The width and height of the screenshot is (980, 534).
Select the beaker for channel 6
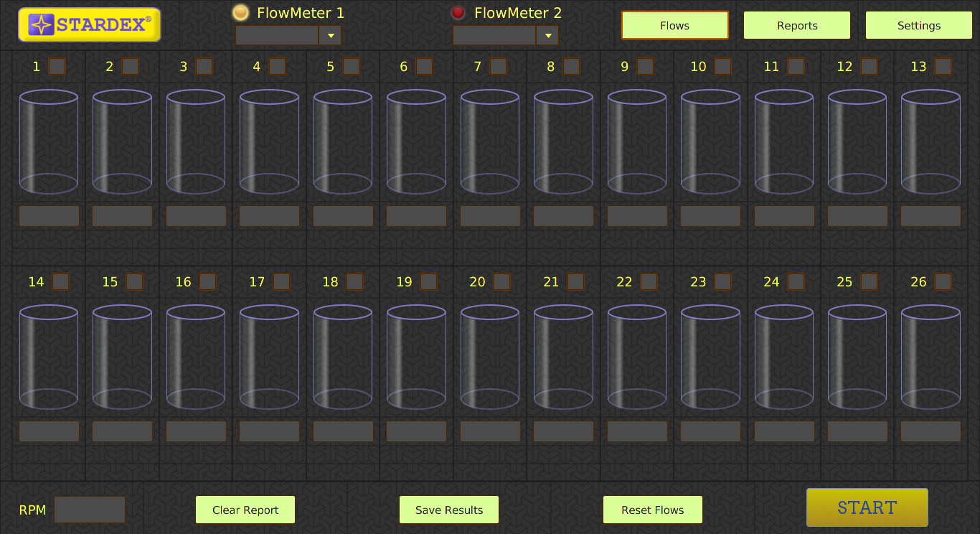pos(416,141)
